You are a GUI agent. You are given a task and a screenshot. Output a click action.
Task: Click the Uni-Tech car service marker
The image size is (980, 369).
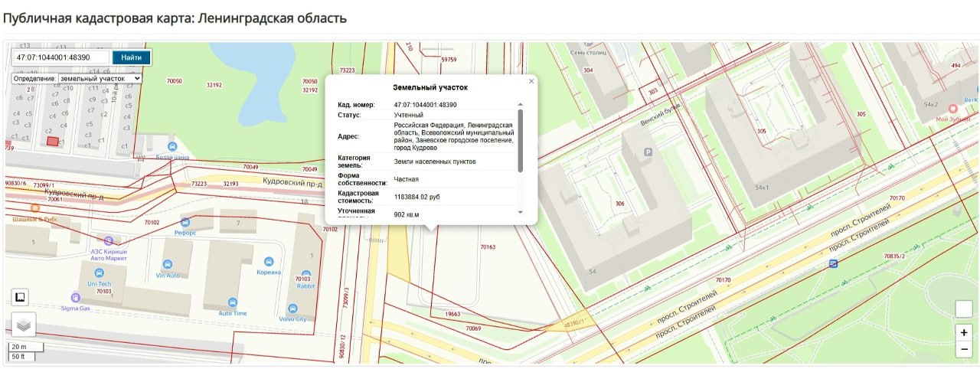(x=99, y=273)
